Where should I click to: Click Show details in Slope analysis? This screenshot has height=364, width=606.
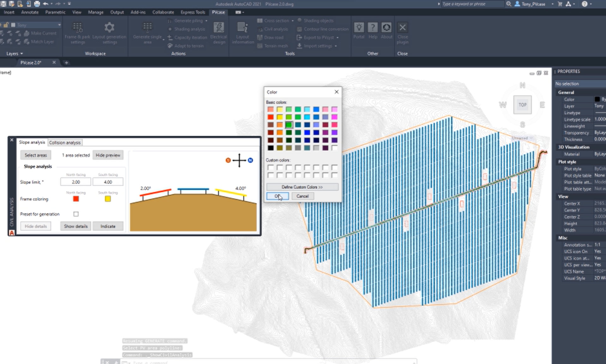click(75, 226)
